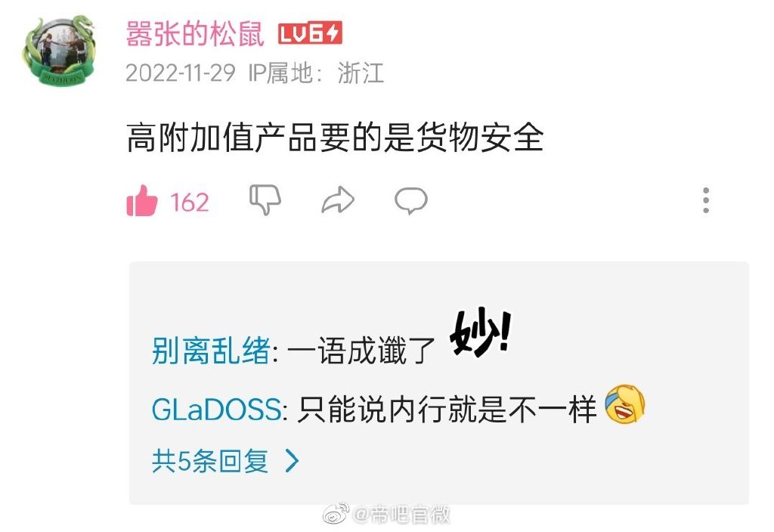Viewport: 774px width, 532px height.
Task: Tap the LV6 level badge
Action: 310,33
